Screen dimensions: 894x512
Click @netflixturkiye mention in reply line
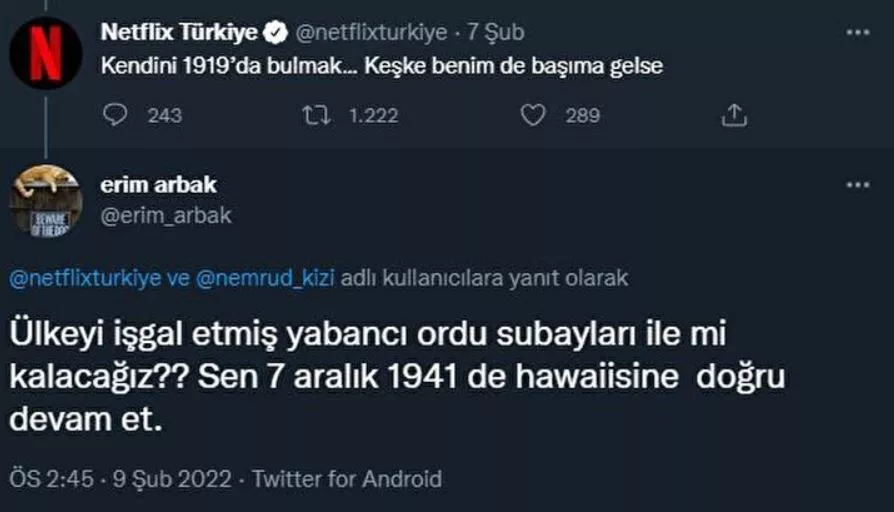[x=85, y=277]
